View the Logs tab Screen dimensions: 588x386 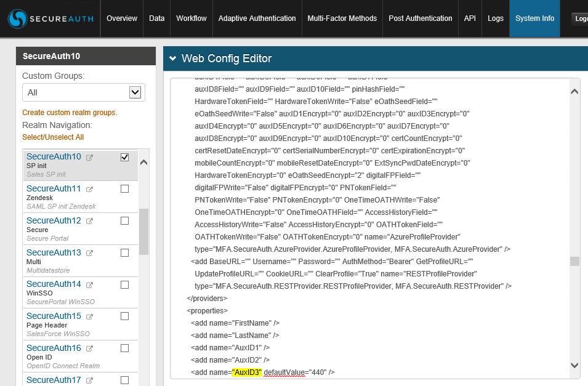[496, 18]
